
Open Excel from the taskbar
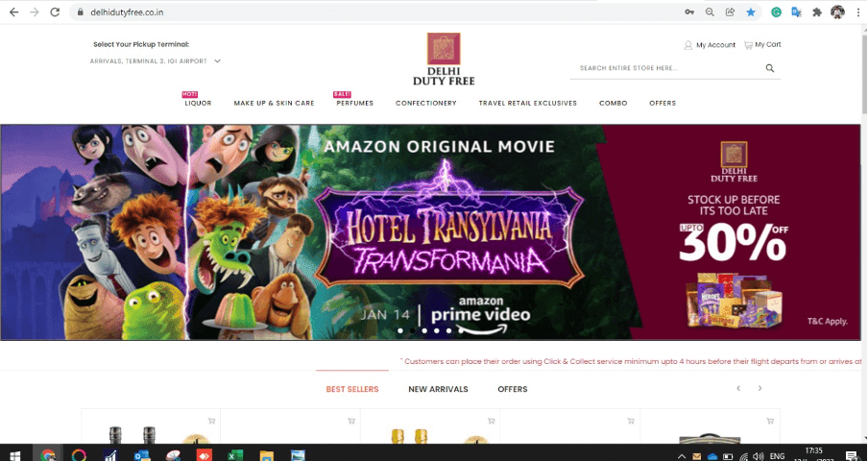coord(235,455)
